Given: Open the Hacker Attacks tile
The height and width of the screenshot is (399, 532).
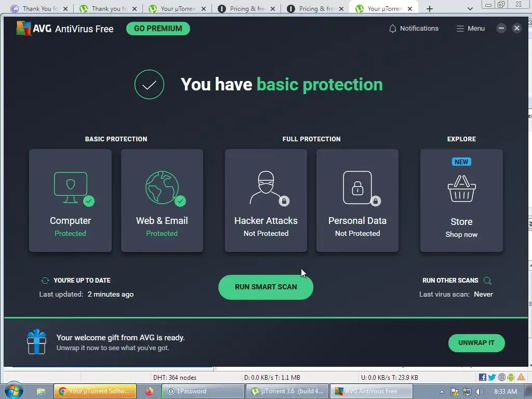Looking at the screenshot, I should click(x=266, y=201).
